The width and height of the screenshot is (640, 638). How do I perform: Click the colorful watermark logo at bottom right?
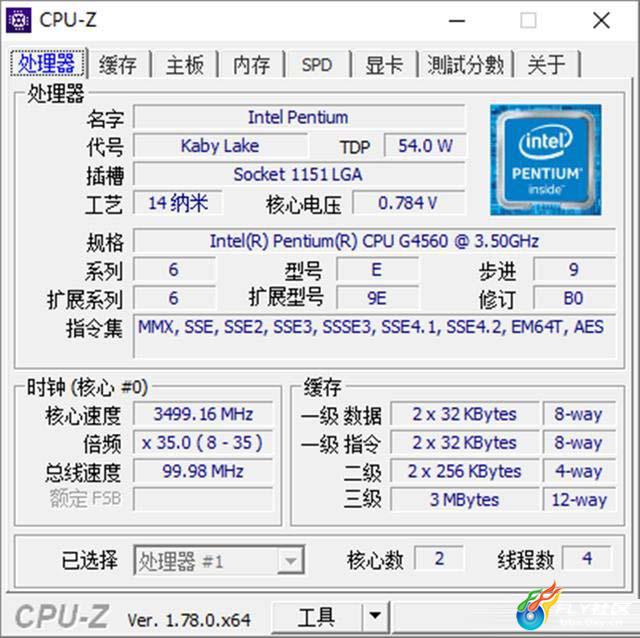pyautogui.click(x=538, y=608)
